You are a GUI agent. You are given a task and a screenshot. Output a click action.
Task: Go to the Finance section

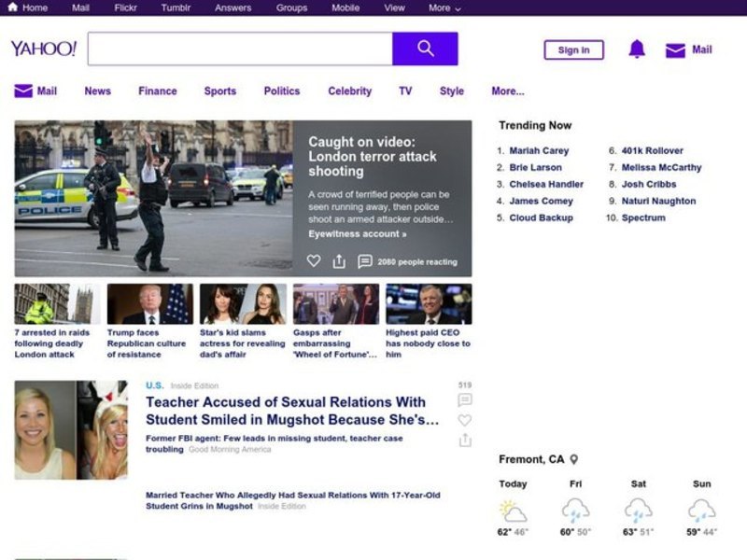pyautogui.click(x=157, y=91)
